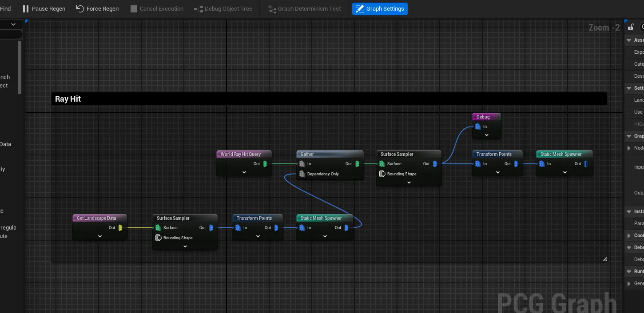Collapse the Insta… section in the details panel
644x313 pixels.
(629, 212)
